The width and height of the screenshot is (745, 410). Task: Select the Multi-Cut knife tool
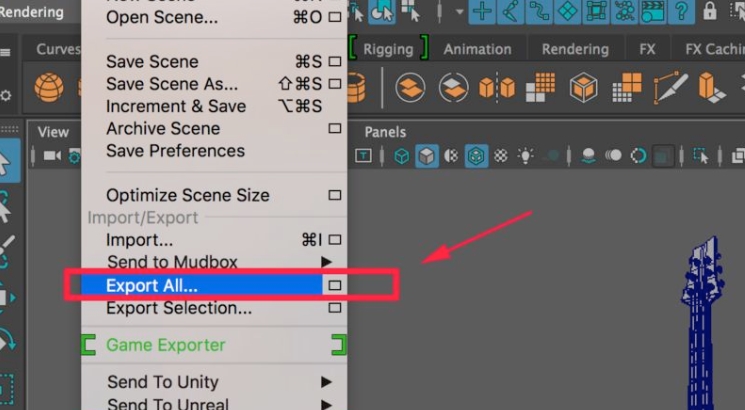(x=670, y=87)
